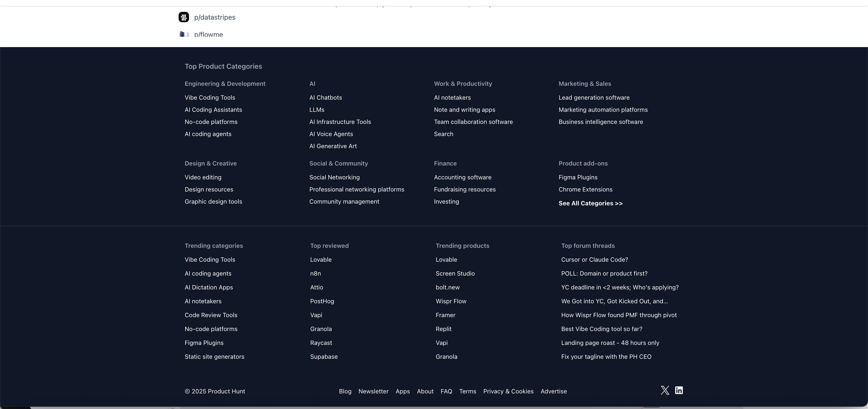
Task: Open Professional networking platforms category
Action: click(x=357, y=189)
